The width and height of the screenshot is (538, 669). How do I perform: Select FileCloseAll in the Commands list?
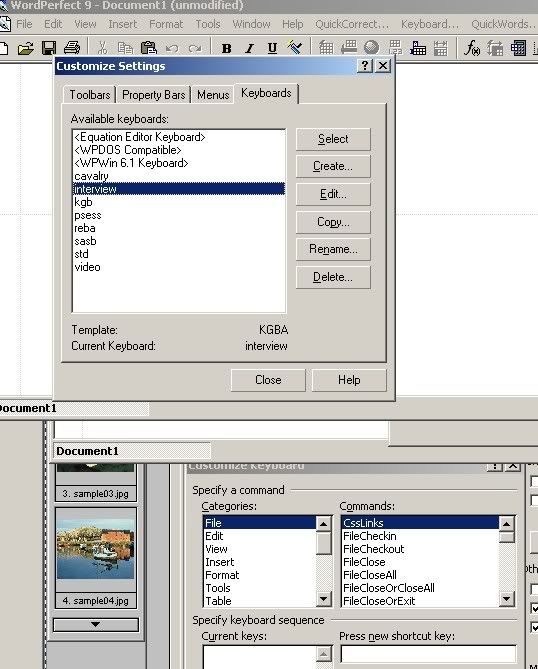pos(420,575)
